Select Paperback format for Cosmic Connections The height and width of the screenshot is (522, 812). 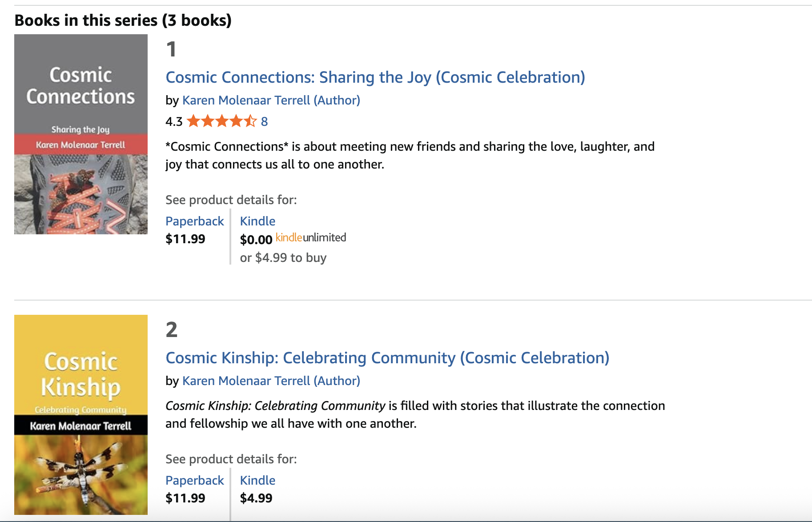tap(194, 221)
